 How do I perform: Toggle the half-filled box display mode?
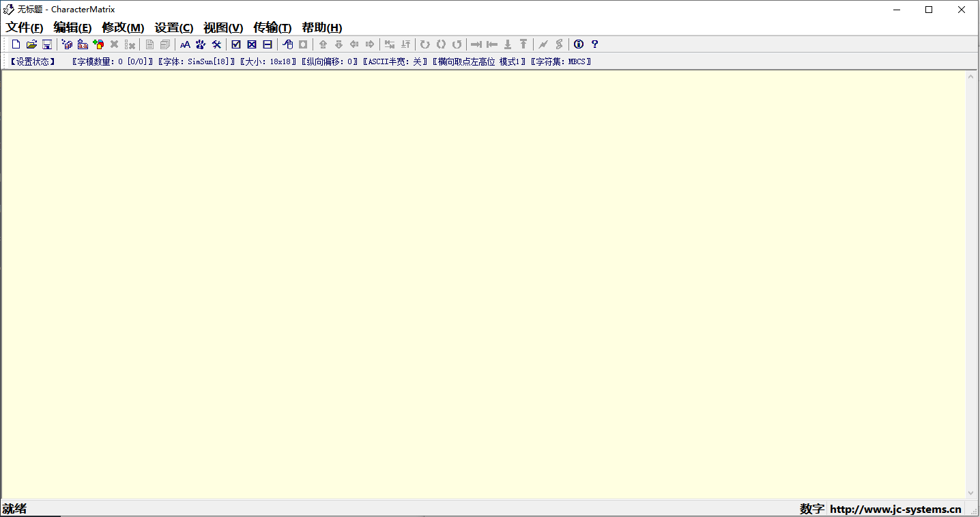point(266,44)
